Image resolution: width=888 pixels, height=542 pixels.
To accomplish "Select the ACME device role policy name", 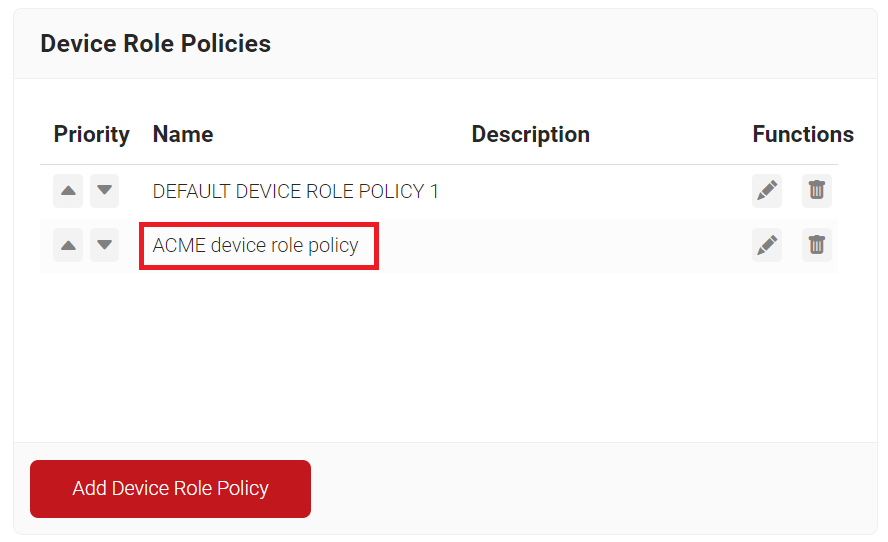I will tap(255, 245).
